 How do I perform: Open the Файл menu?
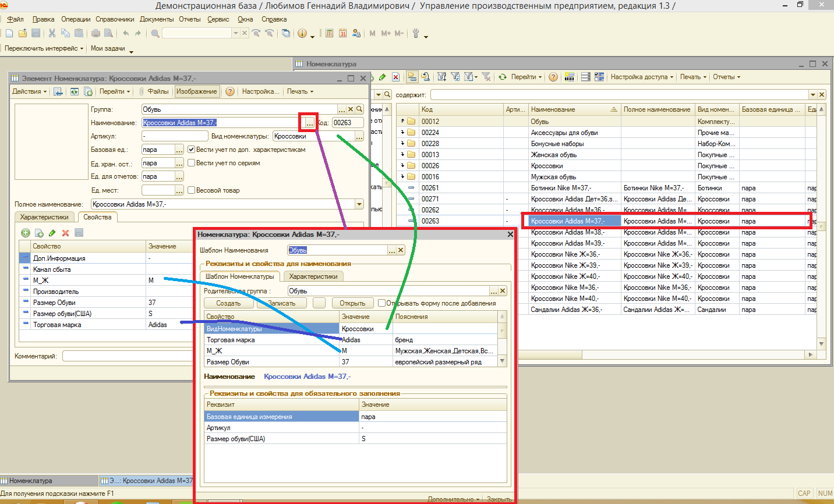15,19
